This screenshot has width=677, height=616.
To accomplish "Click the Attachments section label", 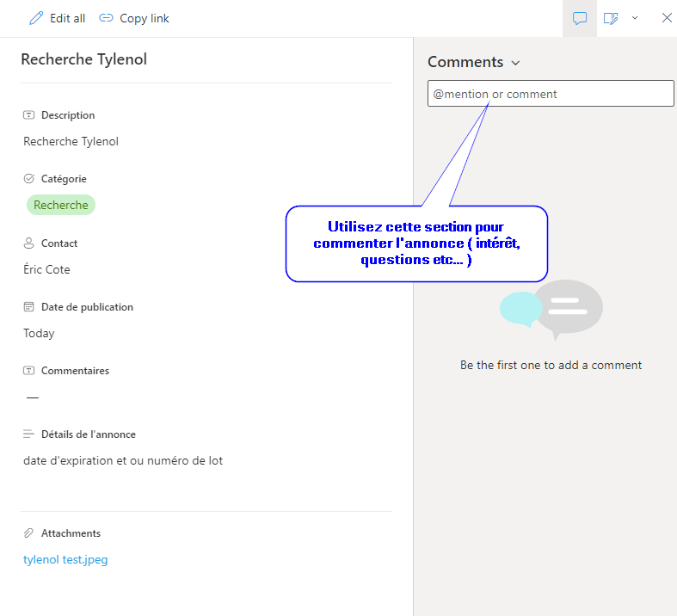I will 71,533.
